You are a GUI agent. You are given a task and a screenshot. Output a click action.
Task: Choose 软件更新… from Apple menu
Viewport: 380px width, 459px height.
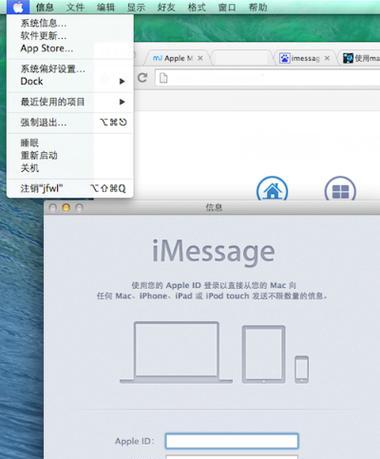click(x=70, y=36)
